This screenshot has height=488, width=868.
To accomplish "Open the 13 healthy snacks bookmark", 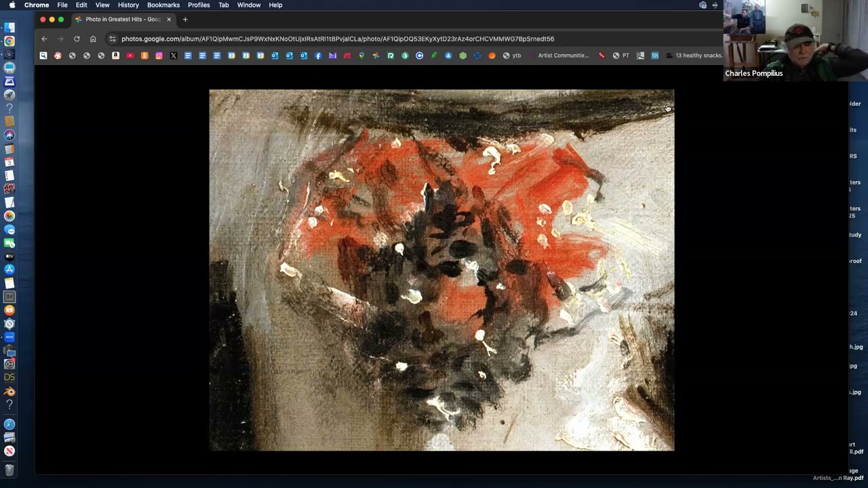I will (x=694, y=56).
